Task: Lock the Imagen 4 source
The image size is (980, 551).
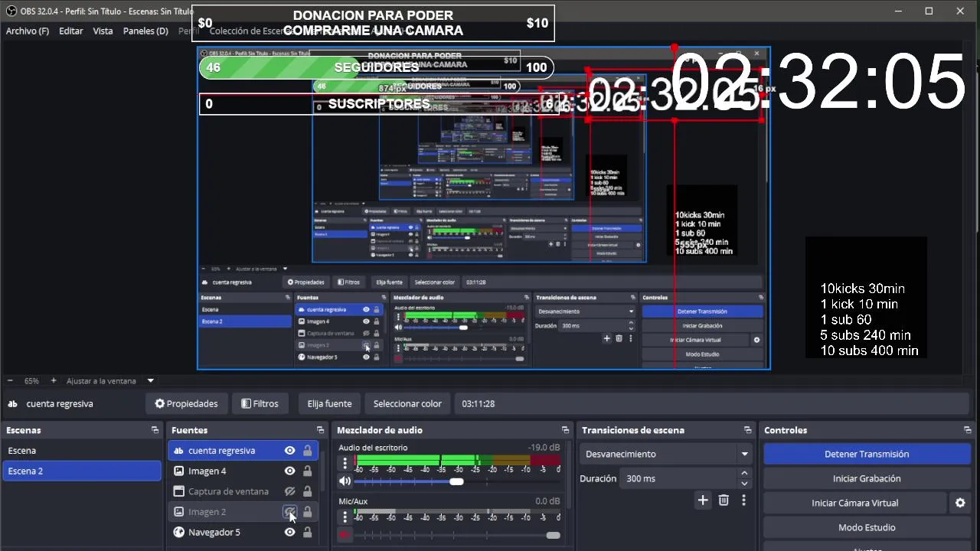Action: point(307,471)
